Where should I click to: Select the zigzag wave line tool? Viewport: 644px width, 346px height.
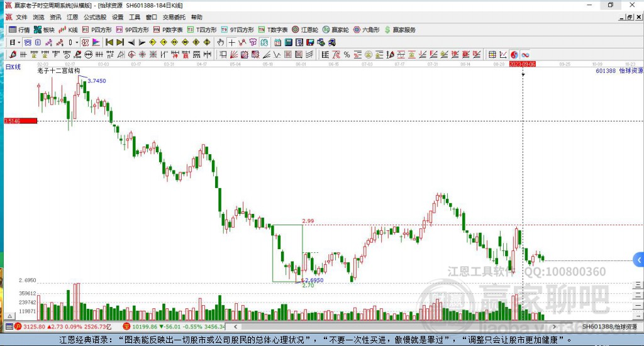[x=277, y=55]
